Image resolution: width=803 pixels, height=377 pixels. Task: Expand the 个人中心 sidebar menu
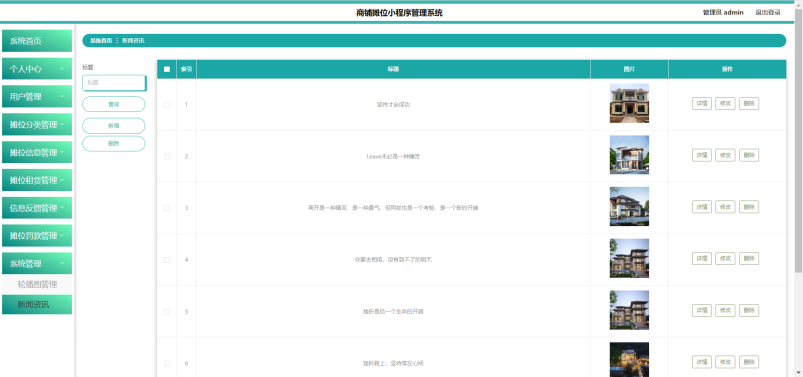[37, 69]
